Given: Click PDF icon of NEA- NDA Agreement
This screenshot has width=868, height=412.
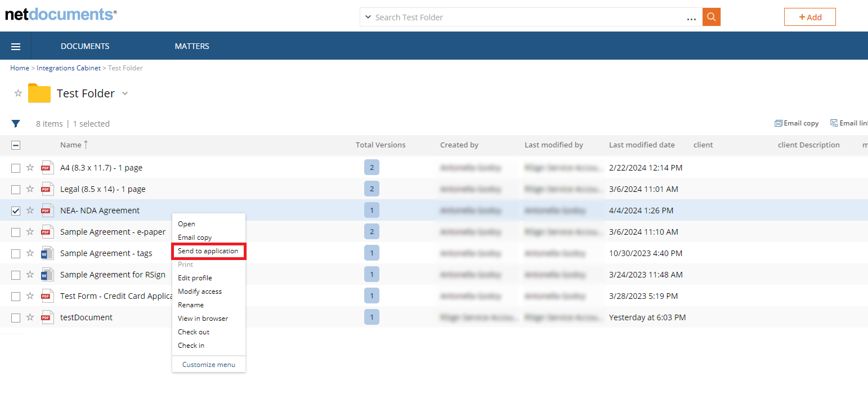Looking at the screenshot, I should [48, 211].
